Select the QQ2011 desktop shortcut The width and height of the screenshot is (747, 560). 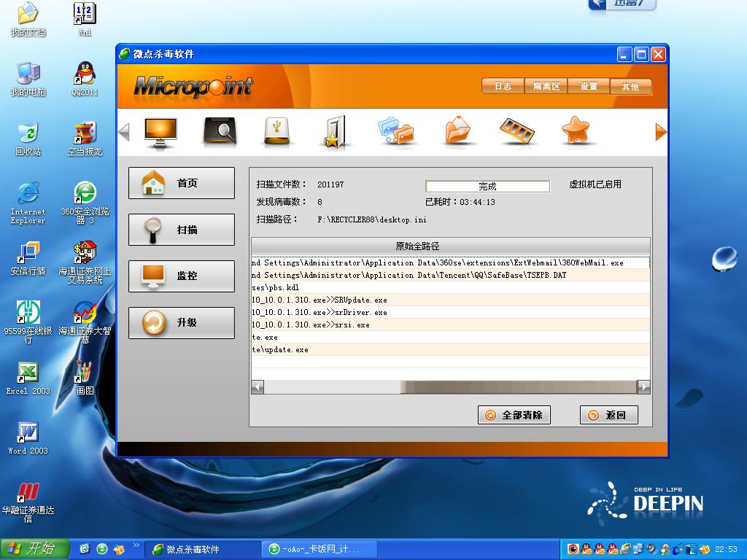tap(85, 79)
